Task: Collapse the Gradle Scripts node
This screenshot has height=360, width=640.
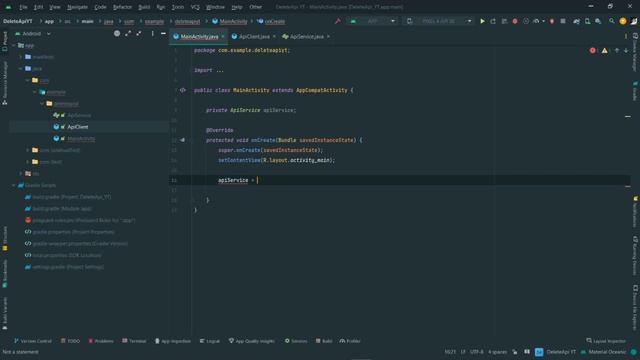Action: click(14, 185)
